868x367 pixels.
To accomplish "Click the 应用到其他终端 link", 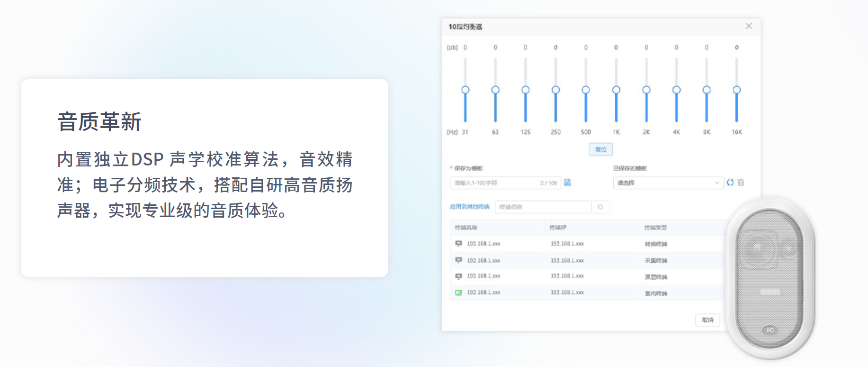I will tap(469, 207).
